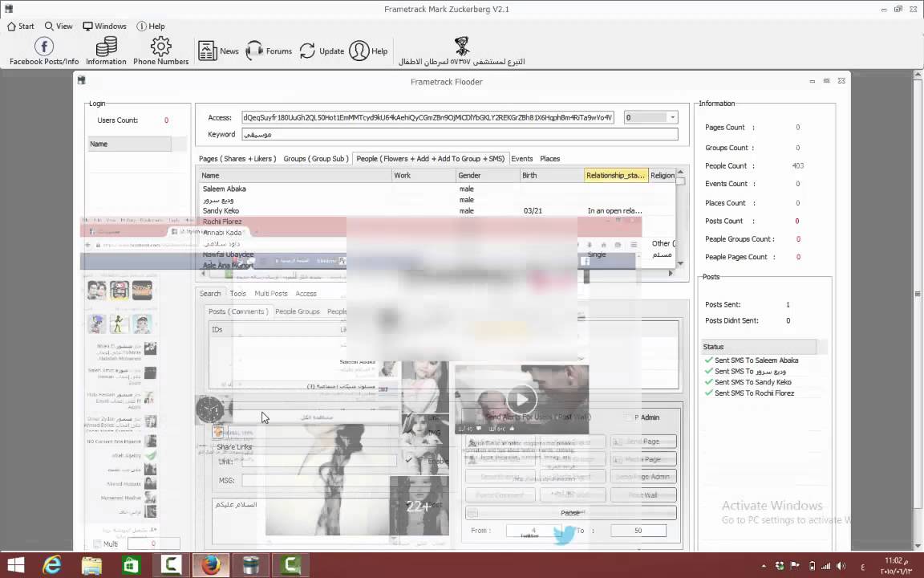Viewport: 924px width, 578px height.
Task: Toggle the P Admin checkbox
Action: coord(630,417)
